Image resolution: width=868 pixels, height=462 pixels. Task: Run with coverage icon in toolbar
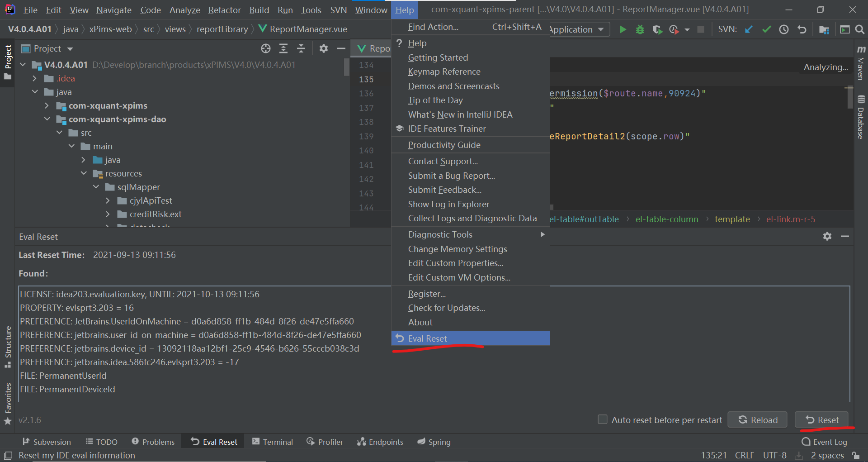point(657,29)
